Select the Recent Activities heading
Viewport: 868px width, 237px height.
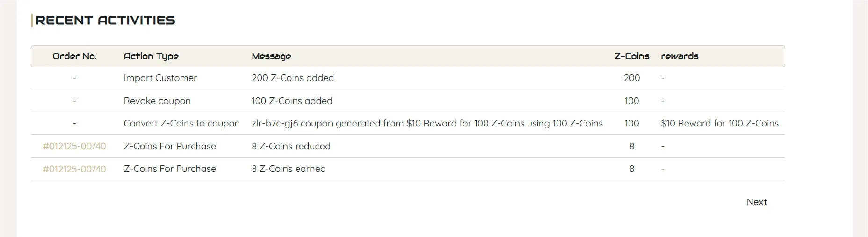tap(105, 20)
